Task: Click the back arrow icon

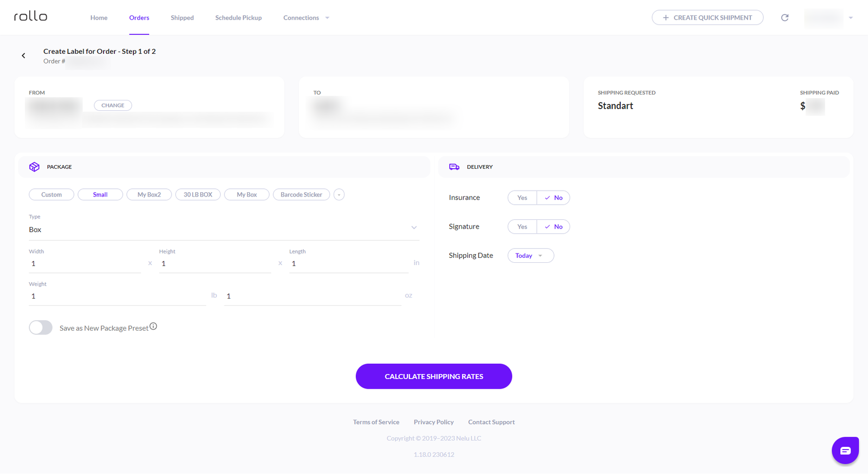Action: point(23,55)
